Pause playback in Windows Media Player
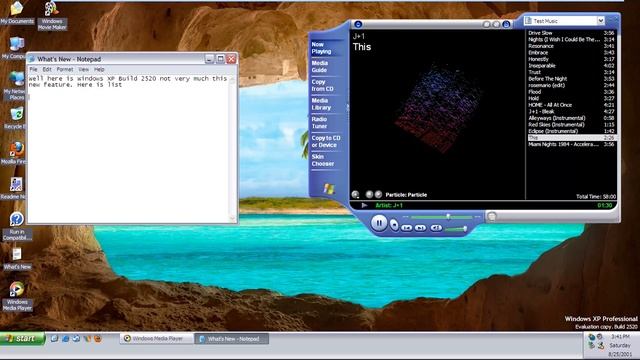The width and height of the screenshot is (640, 360). [379, 223]
